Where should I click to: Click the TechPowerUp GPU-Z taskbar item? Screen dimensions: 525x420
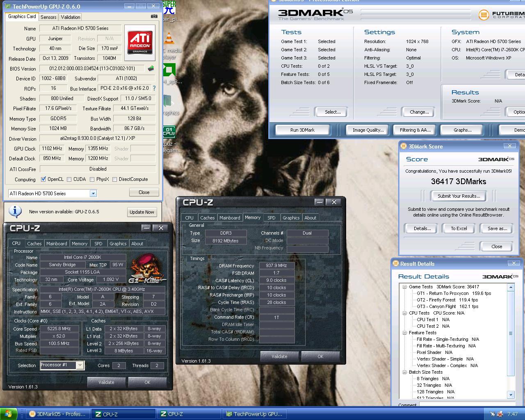pos(254,414)
